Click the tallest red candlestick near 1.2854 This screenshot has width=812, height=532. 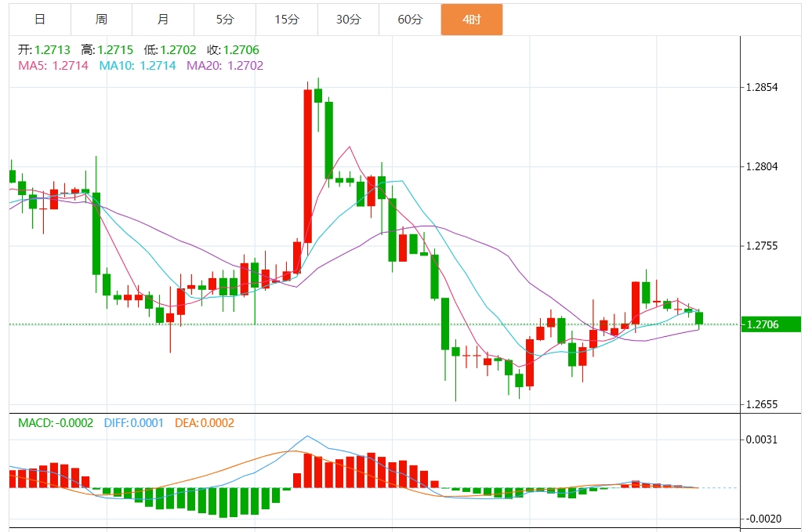[307, 165]
